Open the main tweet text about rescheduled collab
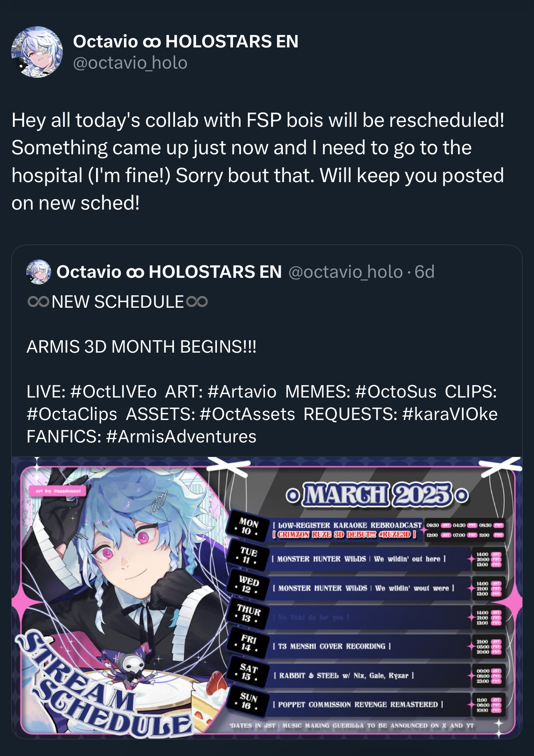 258,161
